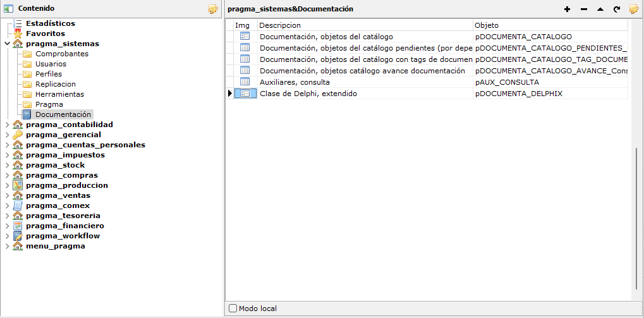This screenshot has height=318, width=644.
Task: Click the current-row indicator arrow
Action: 229,94
